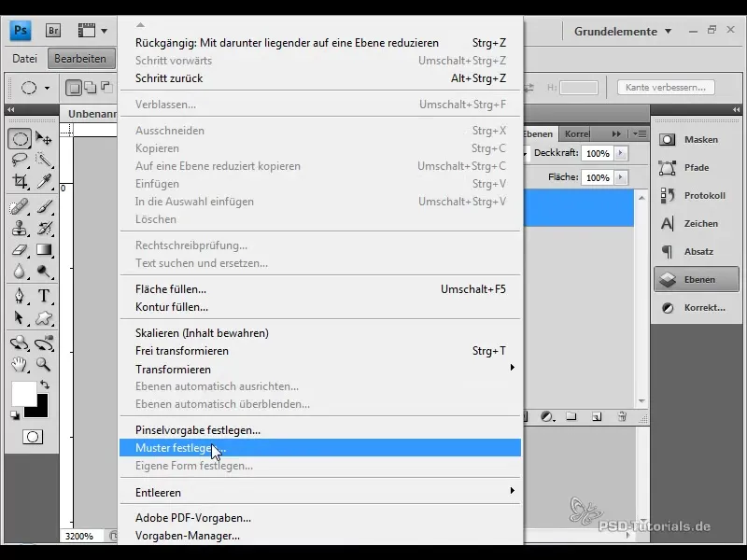Show hidden panel tabs double arrow
Image resolution: width=747 pixels, height=560 pixels.
coord(616,133)
